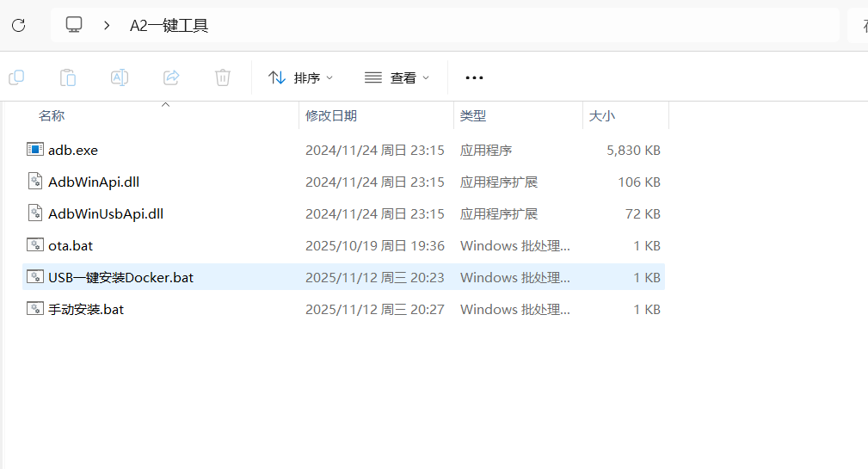
Task: Click the copy icon in toolbar
Action: [16, 77]
